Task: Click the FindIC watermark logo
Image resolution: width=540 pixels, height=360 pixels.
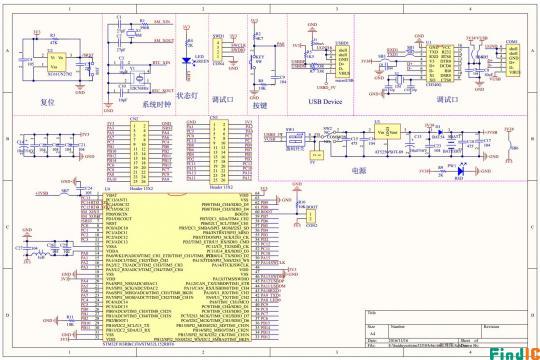Action: (515, 354)
